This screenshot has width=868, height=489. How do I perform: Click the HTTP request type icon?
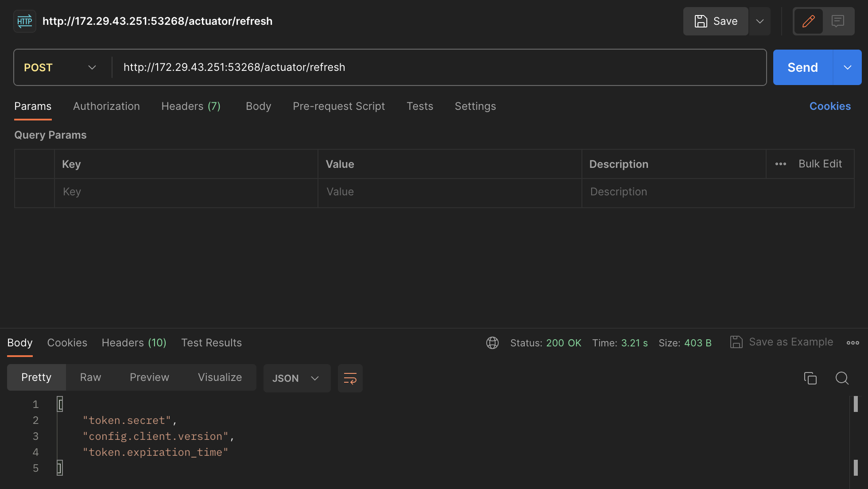pos(24,21)
